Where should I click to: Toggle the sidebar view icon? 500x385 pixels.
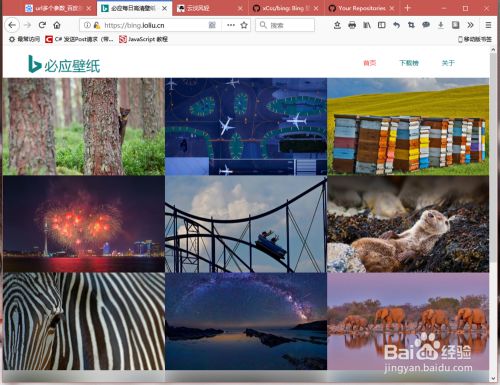(382, 25)
